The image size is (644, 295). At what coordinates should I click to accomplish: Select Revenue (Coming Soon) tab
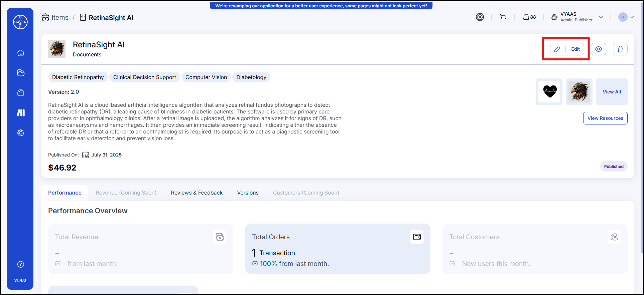(x=126, y=193)
